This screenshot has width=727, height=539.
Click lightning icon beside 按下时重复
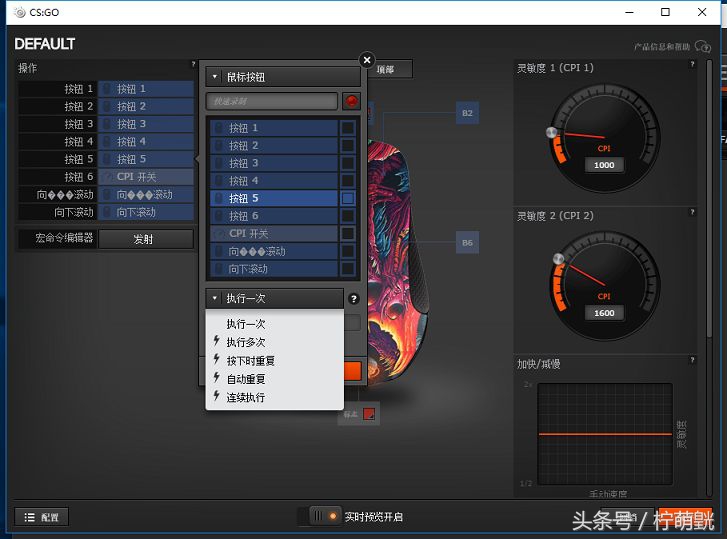point(217,359)
